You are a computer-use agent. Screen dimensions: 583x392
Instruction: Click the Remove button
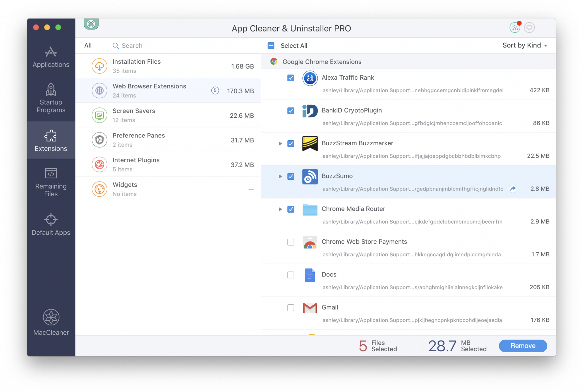(524, 346)
